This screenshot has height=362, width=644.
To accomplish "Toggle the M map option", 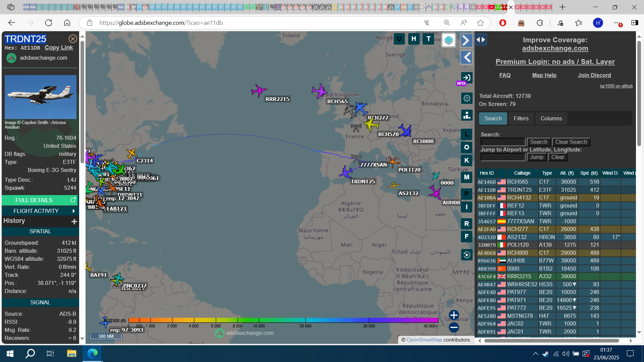I will click(467, 177).
